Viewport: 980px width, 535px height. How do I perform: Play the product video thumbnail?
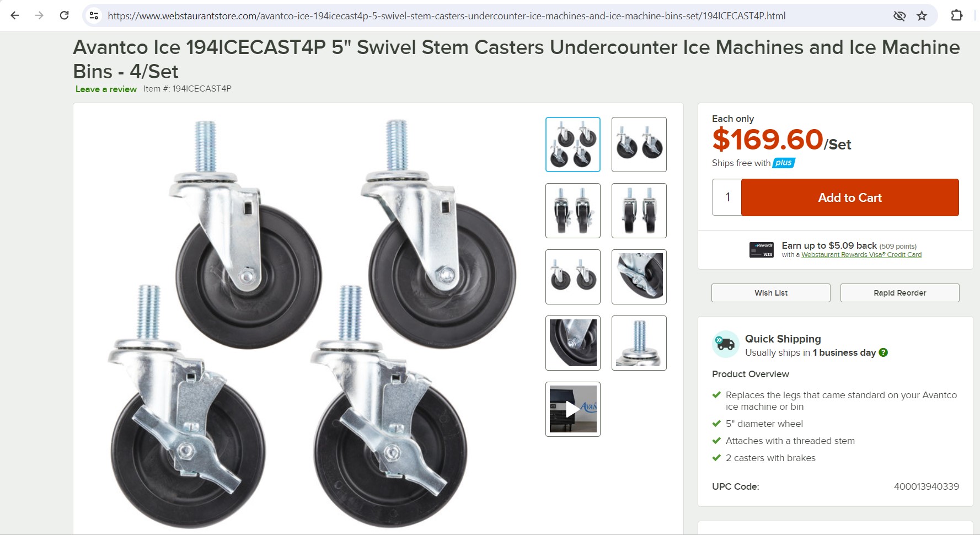pyautogui.click(x=572, y=409)
